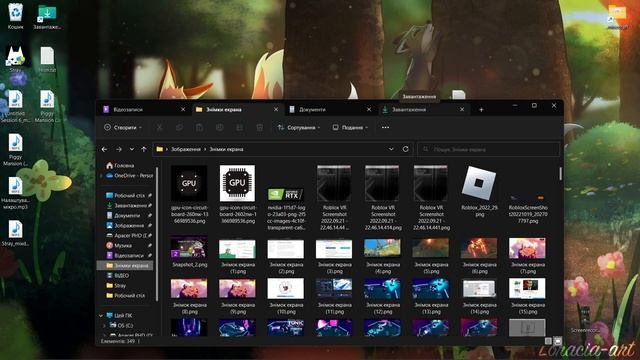
Task: Add a new Explorer tab with plus
Action: (x=481, y=109)
